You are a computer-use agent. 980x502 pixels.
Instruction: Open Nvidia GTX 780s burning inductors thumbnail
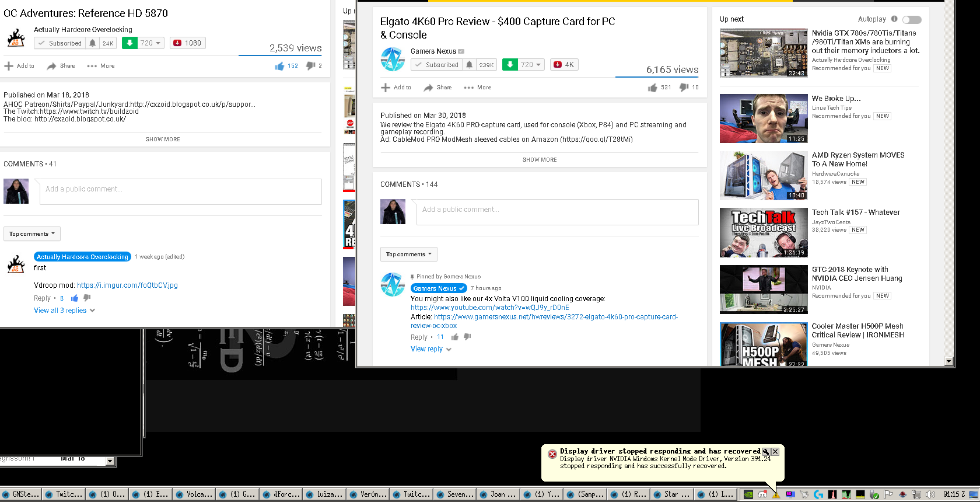click(x=764, y=53)
